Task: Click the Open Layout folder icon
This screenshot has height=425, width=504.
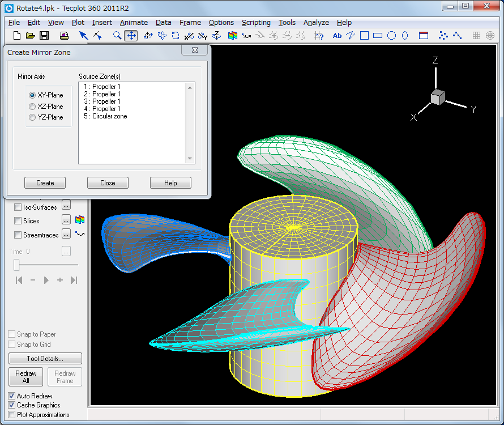Action: tap(30, 35)
